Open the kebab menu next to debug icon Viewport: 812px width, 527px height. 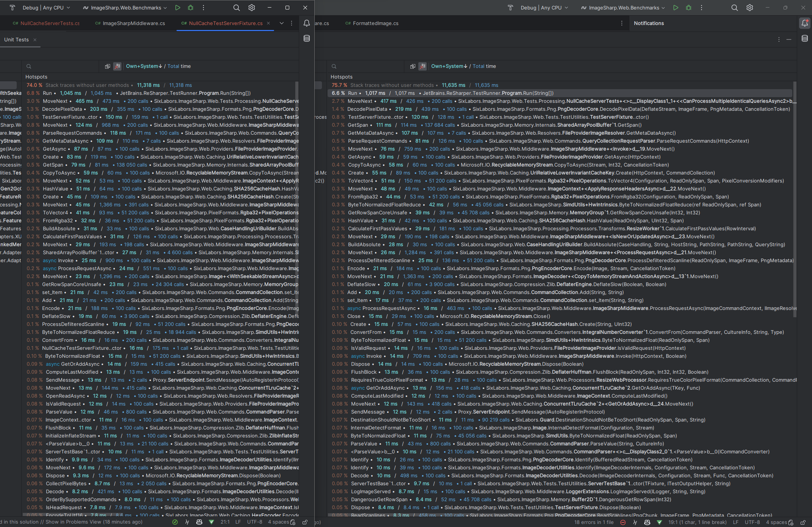click(x=204, y=8)
